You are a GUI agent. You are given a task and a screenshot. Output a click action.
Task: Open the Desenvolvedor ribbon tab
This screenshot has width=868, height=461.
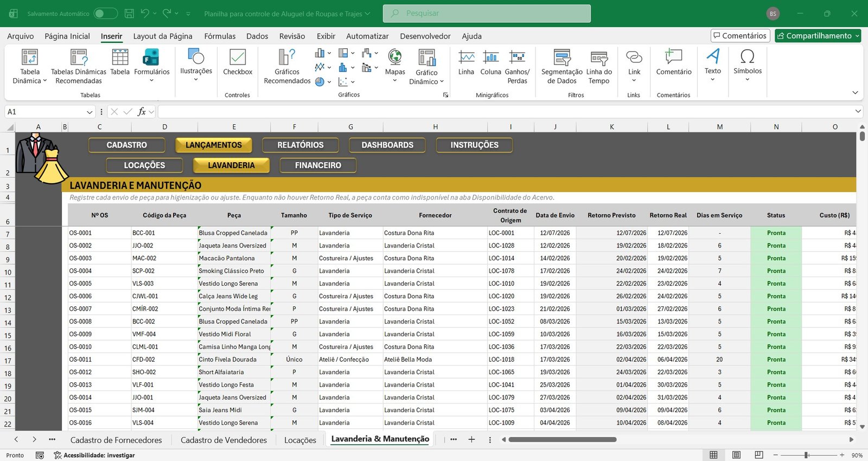[425, 36]
